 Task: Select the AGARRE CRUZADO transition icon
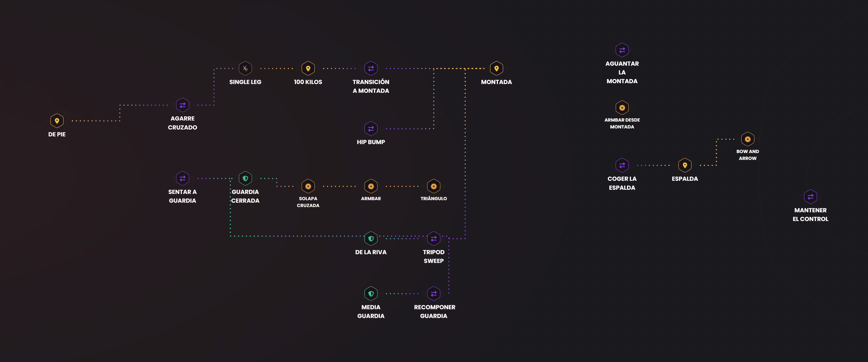click(x=183, y=105)
